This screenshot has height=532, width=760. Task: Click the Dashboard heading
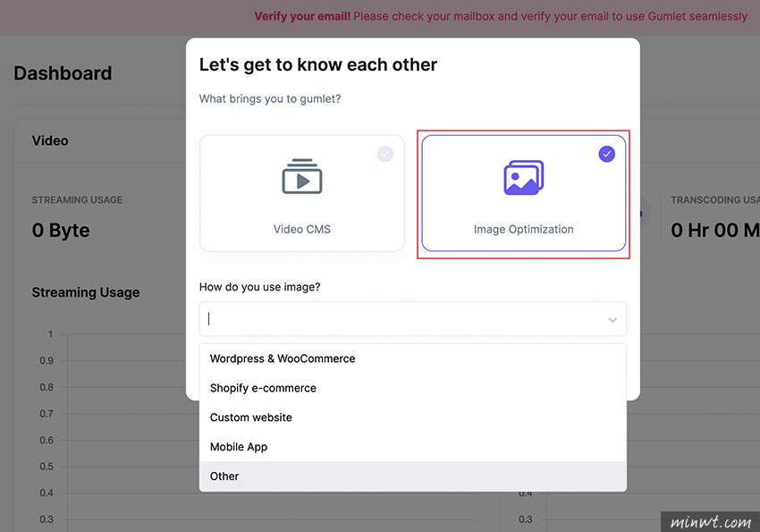(63, 73)
